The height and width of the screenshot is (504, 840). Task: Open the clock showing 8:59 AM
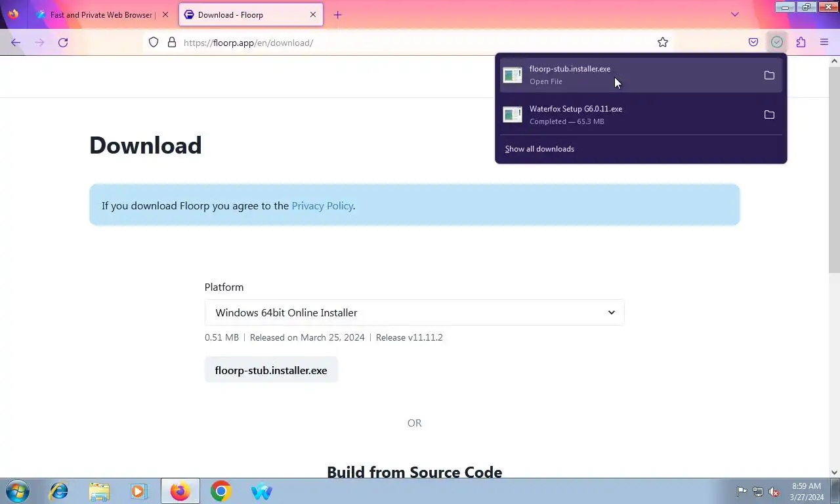click(807, 492)
